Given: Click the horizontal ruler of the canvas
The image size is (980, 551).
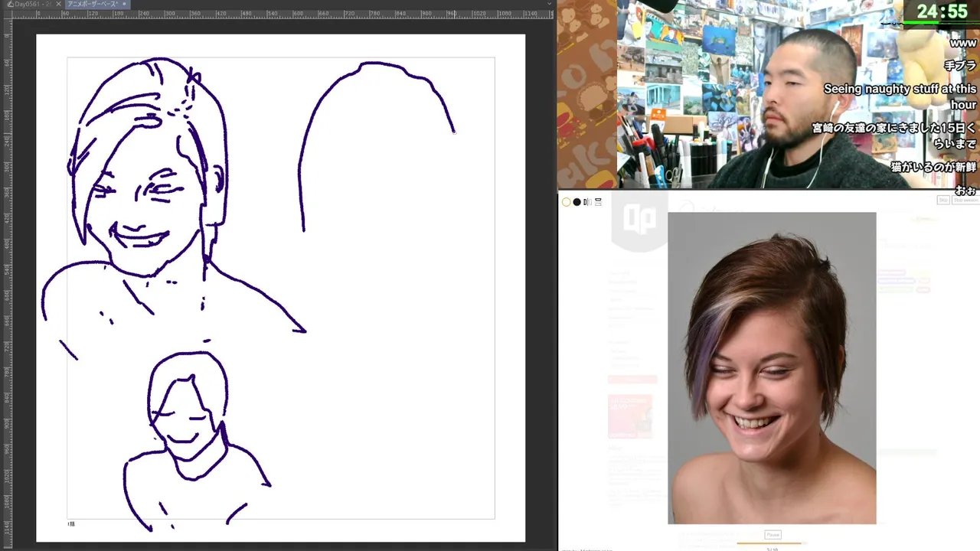Looking at the screenshot, I should point(283,14).
